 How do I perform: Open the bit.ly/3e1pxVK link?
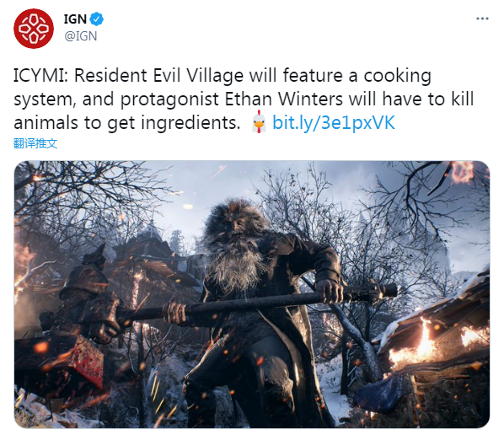tap(334, 123)
